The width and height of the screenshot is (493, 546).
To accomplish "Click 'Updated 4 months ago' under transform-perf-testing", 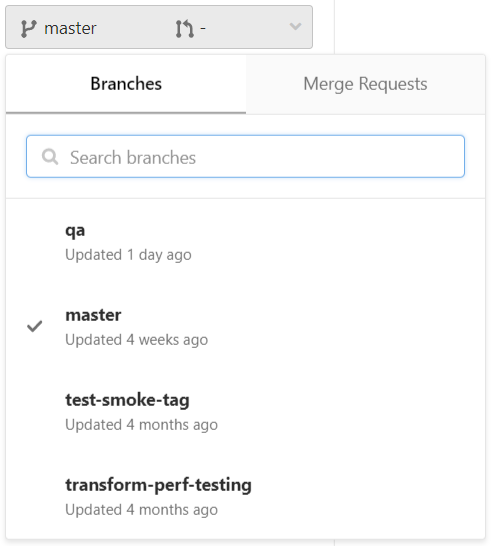I will tap(141, 510).
